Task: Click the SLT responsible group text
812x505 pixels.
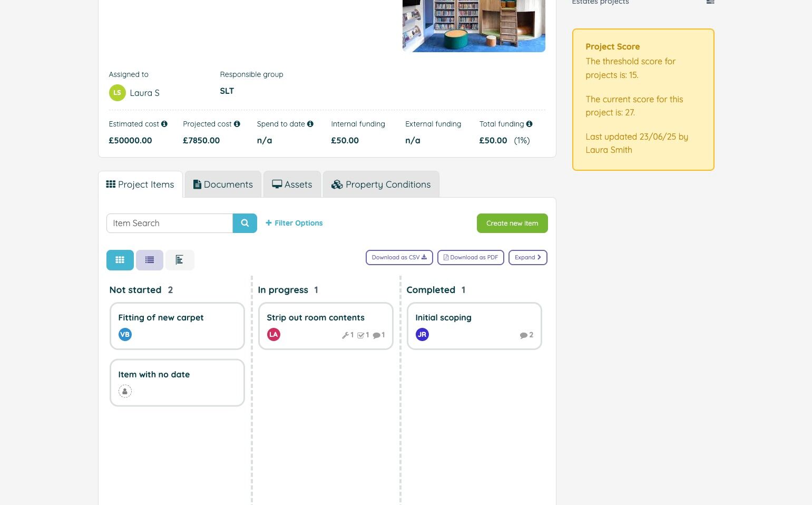Action: [x=227, y=91]
